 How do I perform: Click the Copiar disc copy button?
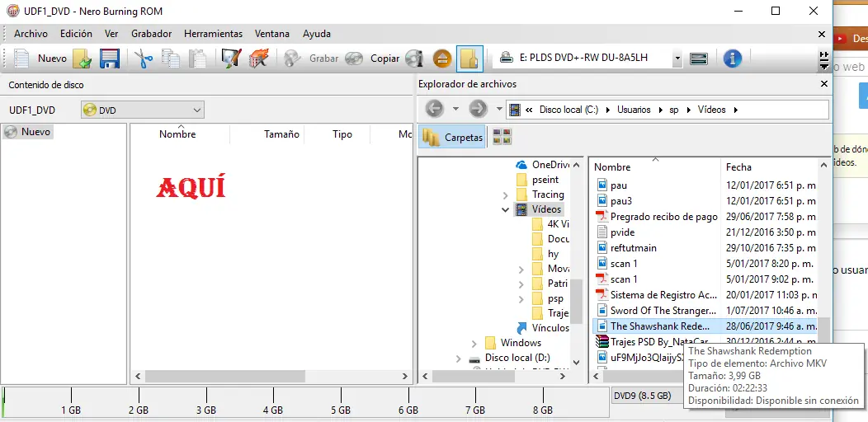point(372,58)
